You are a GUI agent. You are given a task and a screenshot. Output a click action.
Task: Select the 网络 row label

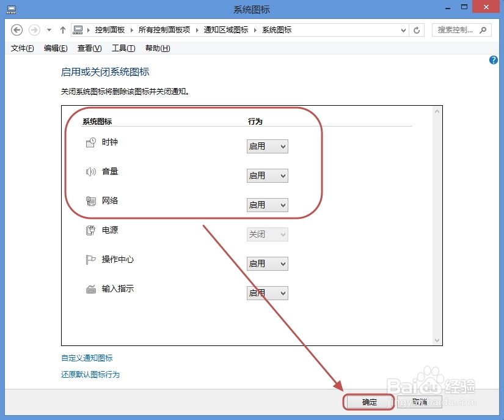click(x=110, y=201)
